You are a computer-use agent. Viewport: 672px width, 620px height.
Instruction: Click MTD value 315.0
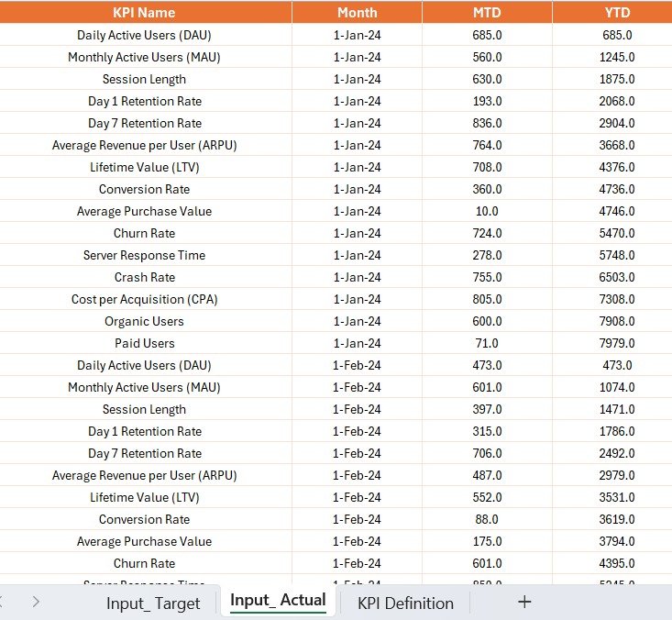pos(487,431)
